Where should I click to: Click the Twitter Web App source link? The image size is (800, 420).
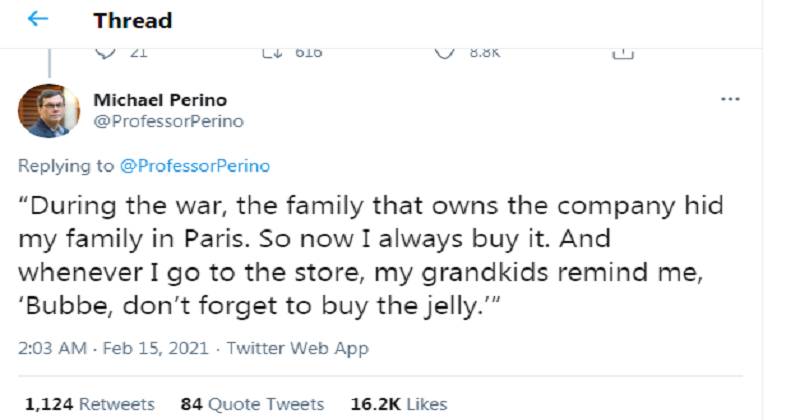pos(297,348)
